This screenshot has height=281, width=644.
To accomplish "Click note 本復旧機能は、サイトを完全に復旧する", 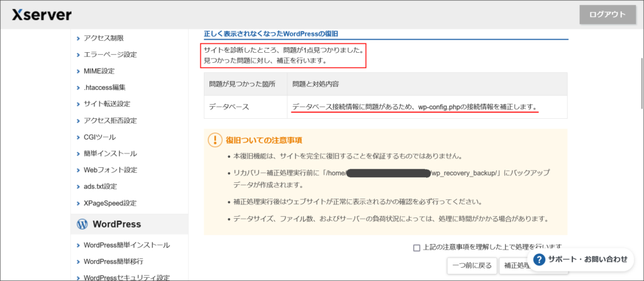I will pyautogui.click(x=348, y=157).
